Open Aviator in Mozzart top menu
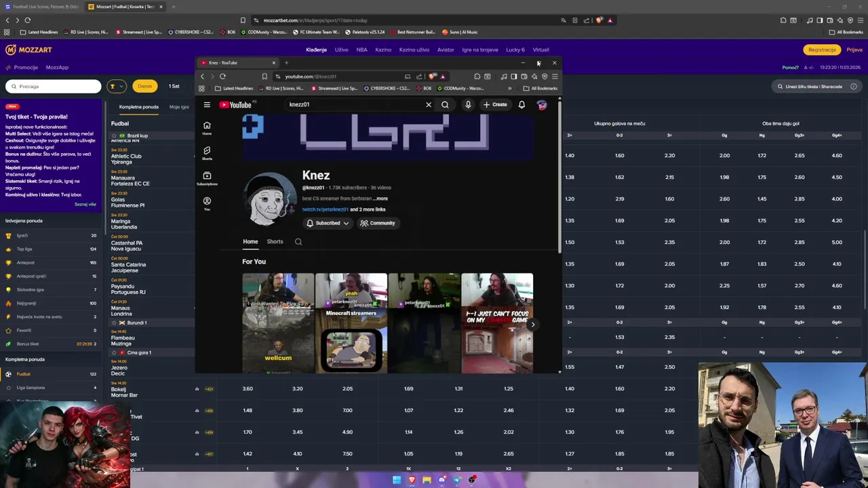 [446, 49]
